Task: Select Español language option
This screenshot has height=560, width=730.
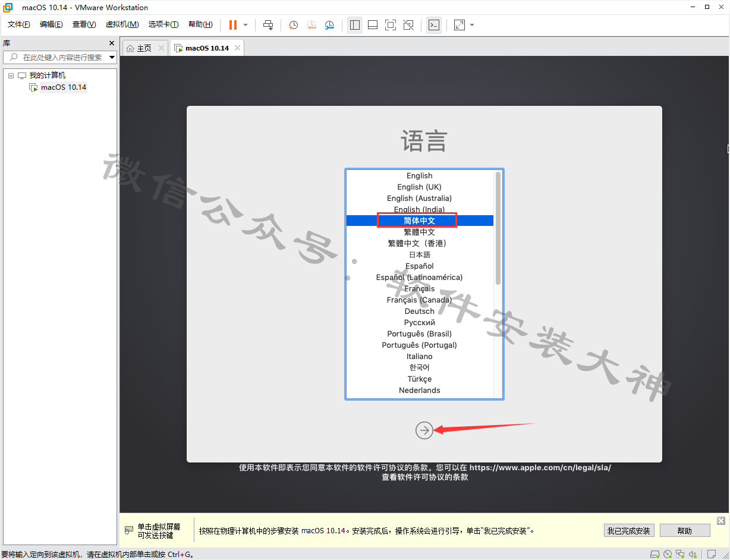Action: pyautogui.click(x=420, y=266)
